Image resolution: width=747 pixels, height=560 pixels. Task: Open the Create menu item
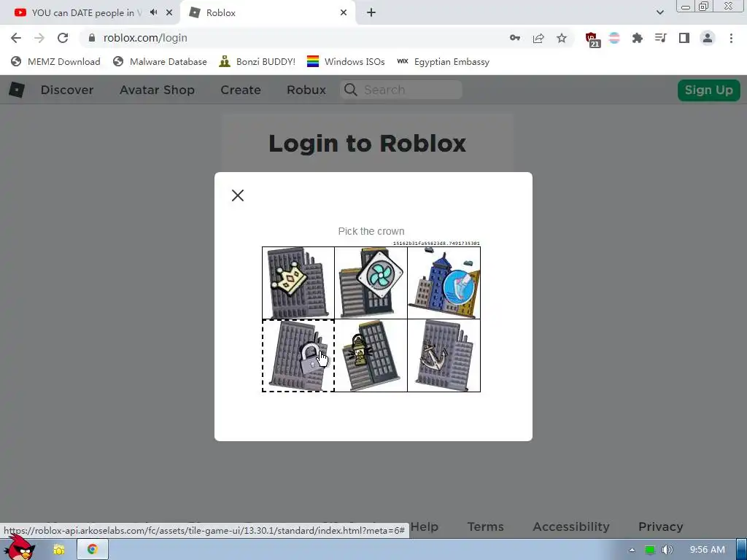[x=241, y=90]
